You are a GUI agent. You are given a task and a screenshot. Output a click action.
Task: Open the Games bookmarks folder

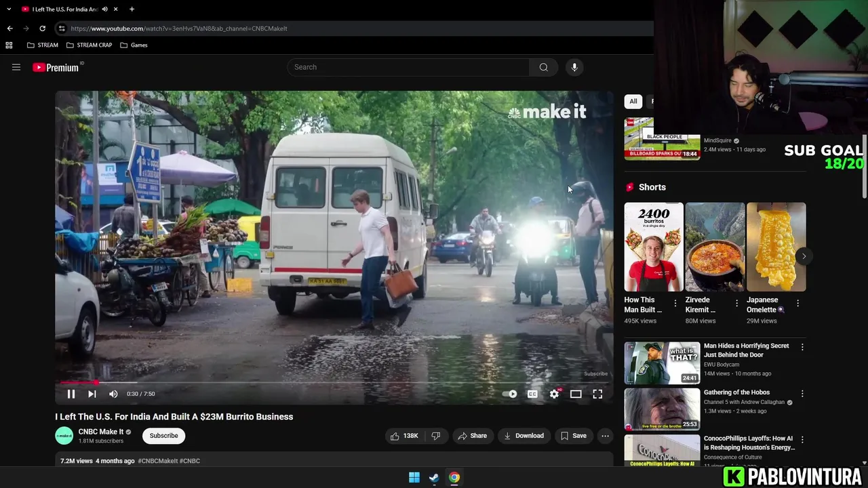click(134, 45)
